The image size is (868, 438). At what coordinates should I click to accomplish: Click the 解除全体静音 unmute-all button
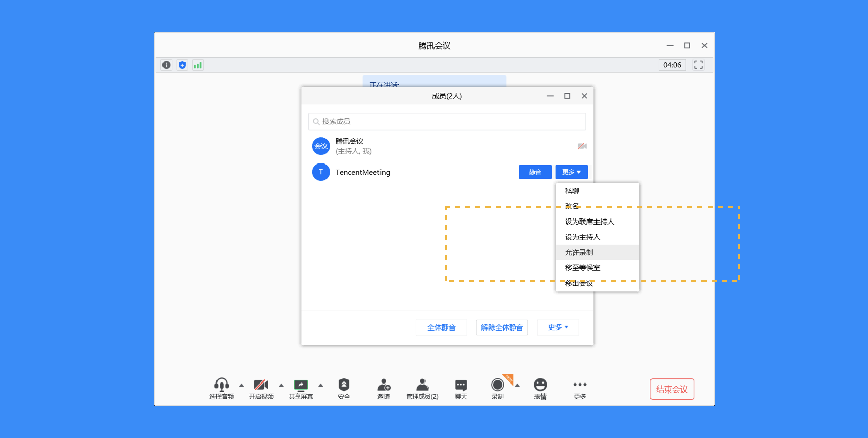tap(502, 327)
